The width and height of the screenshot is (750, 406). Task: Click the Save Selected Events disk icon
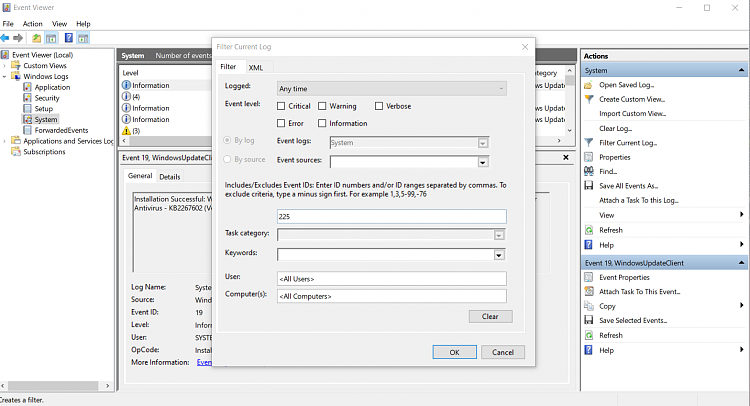(x=589, y=320)
